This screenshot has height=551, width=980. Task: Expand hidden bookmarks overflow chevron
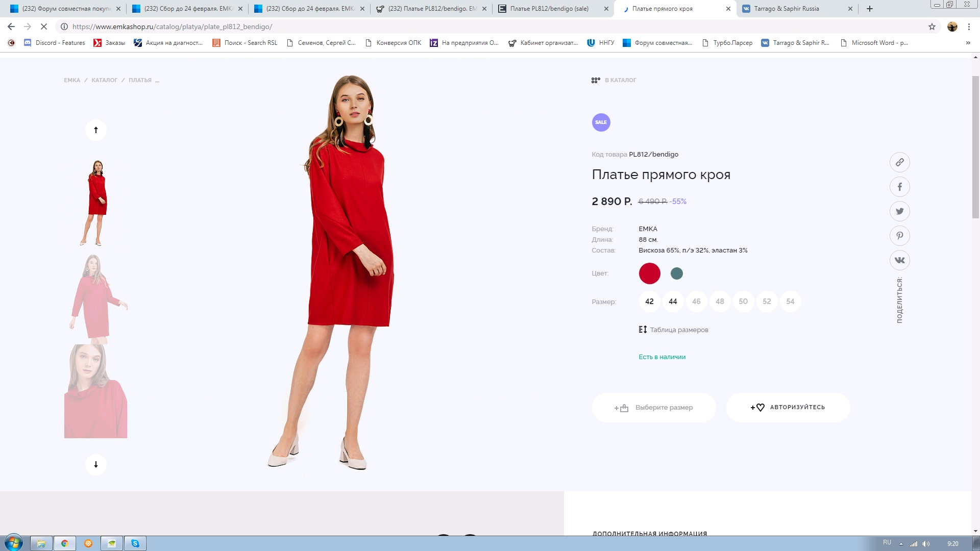point(968,43)
